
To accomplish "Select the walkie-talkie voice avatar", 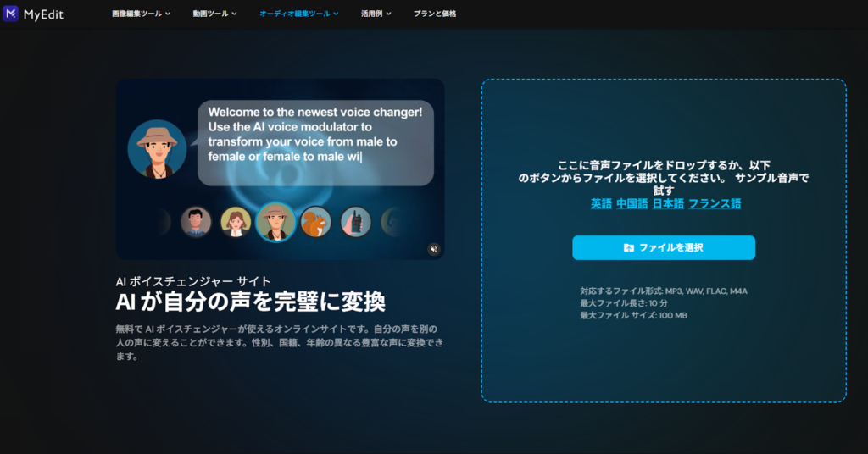I will click(356, 222).
